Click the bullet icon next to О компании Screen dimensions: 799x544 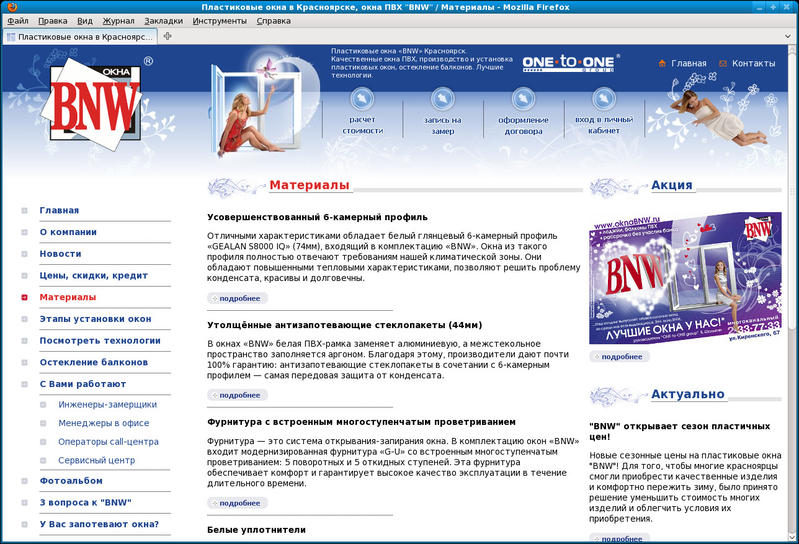pyautogui.click(x=24, y=232)
